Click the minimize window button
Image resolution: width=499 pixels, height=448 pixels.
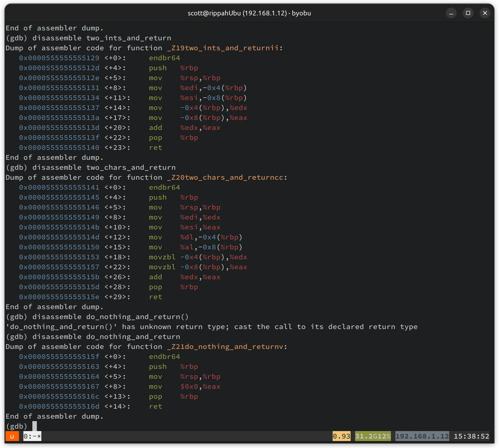pos(451,13)
